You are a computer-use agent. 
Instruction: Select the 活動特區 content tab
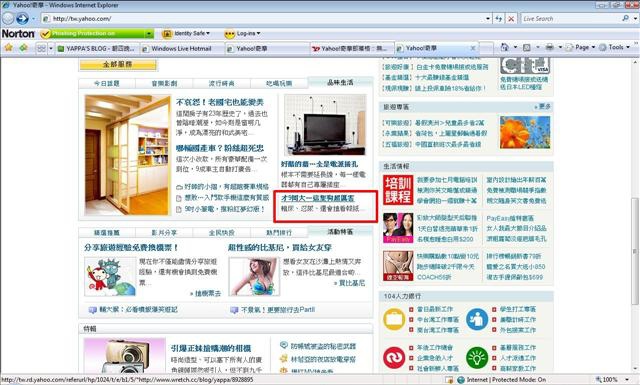[340, 231]
